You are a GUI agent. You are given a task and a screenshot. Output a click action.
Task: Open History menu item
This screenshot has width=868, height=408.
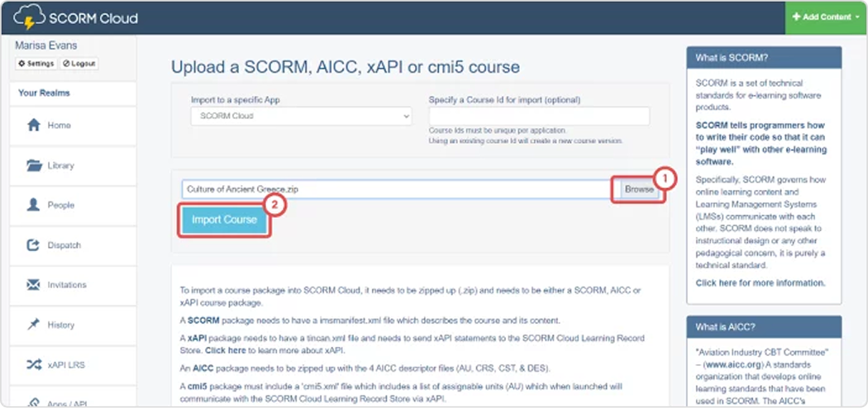[73, 325]
